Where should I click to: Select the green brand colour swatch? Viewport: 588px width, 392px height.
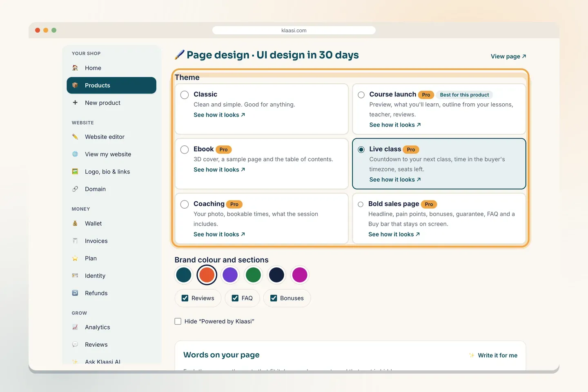(x=253, y=275)
